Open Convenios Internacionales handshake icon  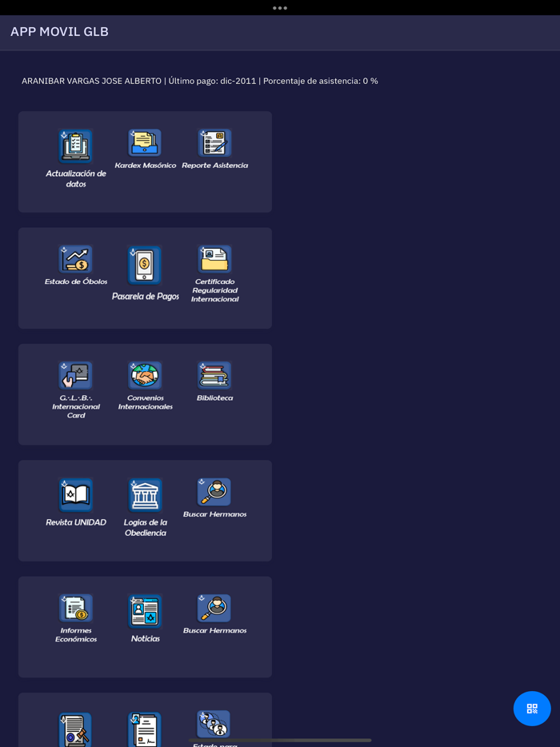(145, 375)
